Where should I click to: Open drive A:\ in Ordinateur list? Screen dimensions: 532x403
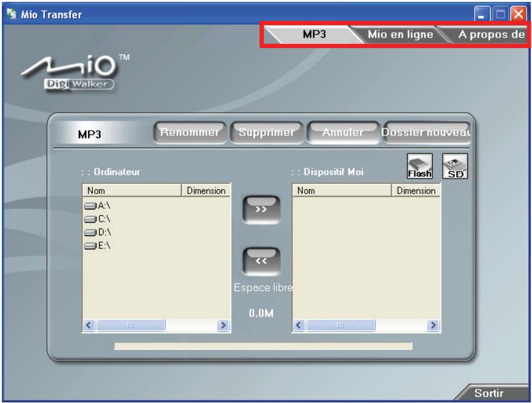click(97, 206)
